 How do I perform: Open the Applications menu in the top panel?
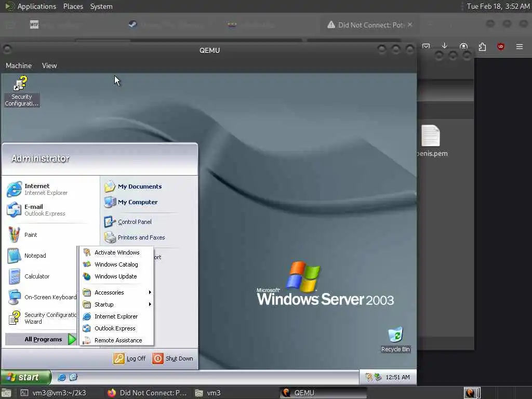coord(37,6)
